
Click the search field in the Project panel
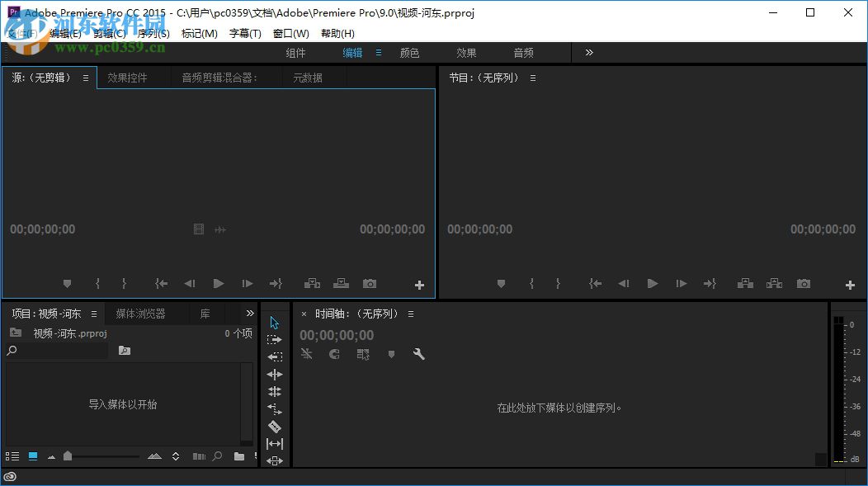[x=54, y=350]
